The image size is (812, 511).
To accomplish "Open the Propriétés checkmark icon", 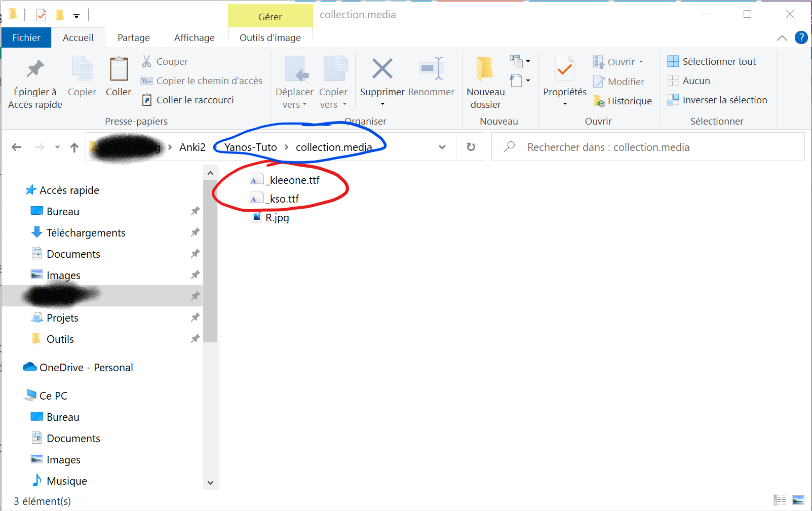I will [564, 69].
